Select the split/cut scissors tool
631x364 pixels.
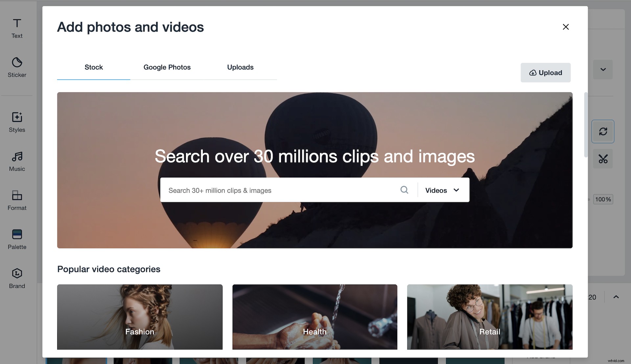(x=603, y=159)
